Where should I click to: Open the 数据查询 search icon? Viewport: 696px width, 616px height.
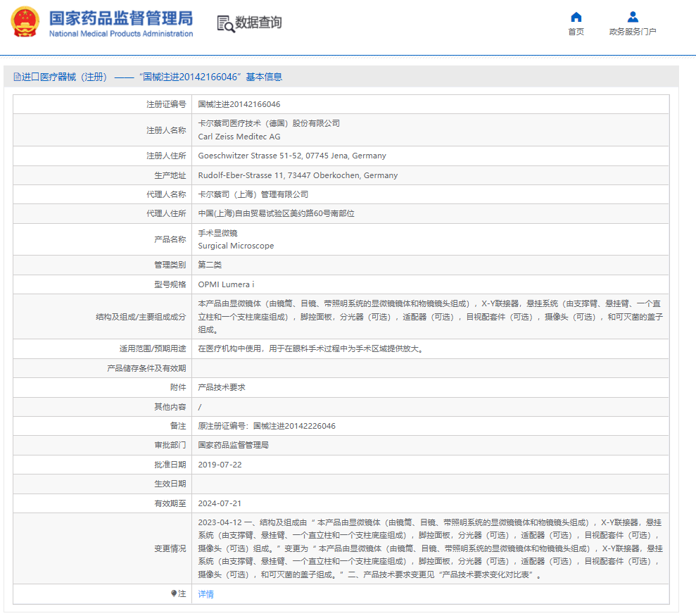(225, 24)
